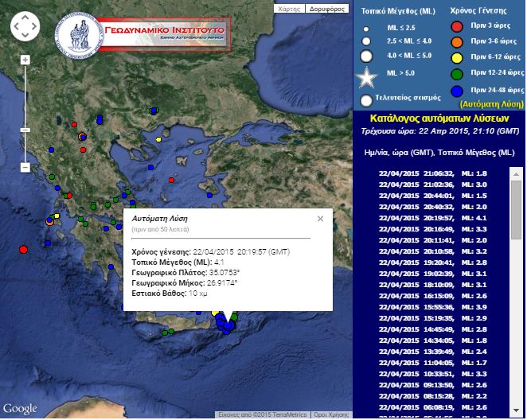Select list entry 21:02:36 ML 3.0
The width and height of the screenshot is (527, 420).
point(432,185)
